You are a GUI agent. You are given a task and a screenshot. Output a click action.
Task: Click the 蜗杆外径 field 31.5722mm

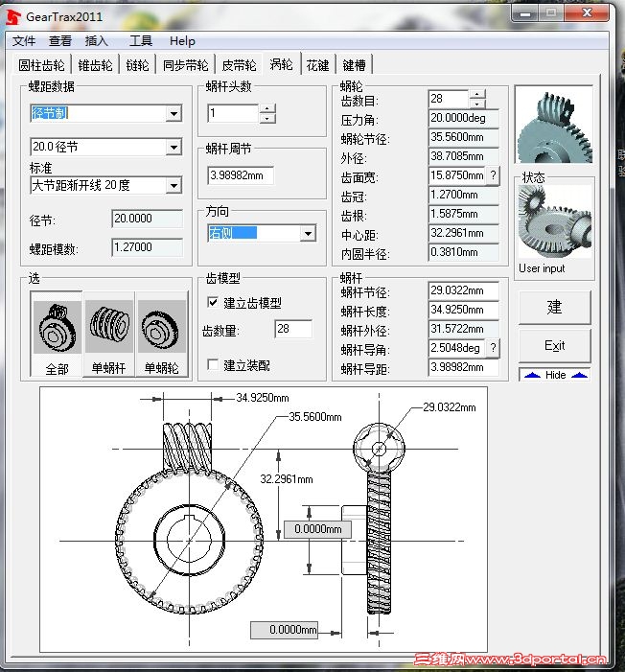463,329
